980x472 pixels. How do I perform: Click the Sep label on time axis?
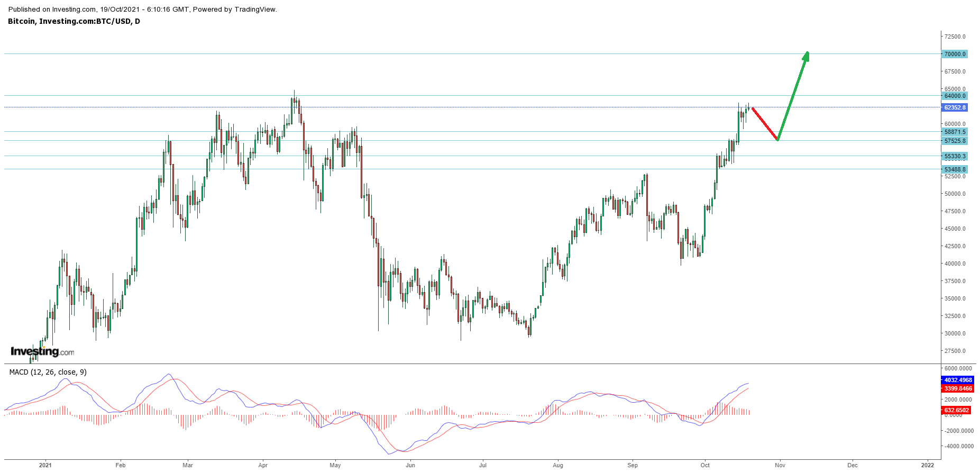coord(633,465)
